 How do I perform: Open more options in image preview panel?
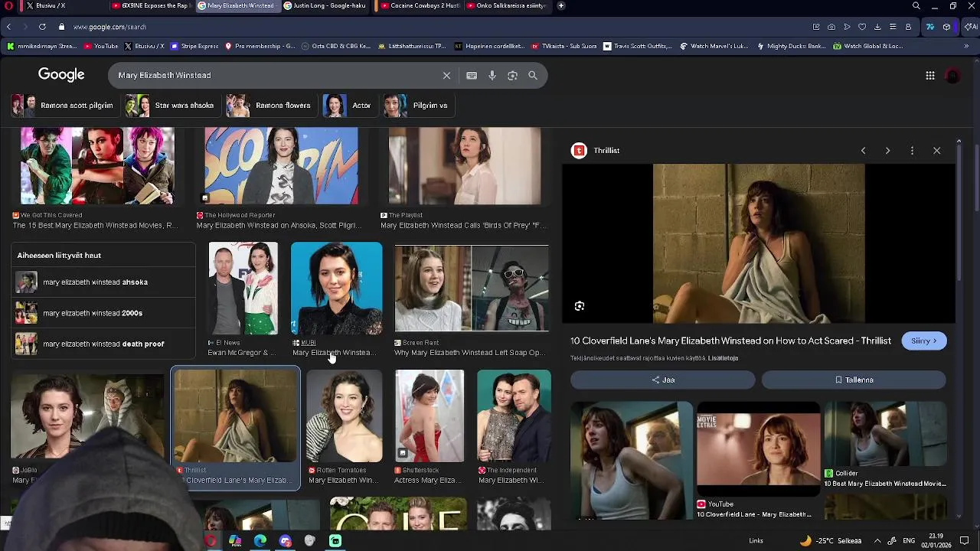pos(912,151)
